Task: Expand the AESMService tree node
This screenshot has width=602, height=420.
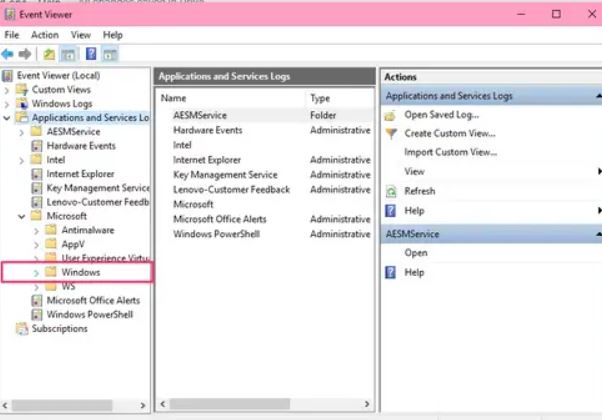Action: (x=22, y=132)
